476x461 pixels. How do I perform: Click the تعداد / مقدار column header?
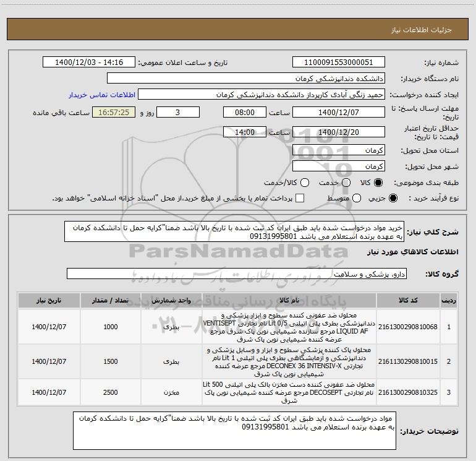pos(111,300)
